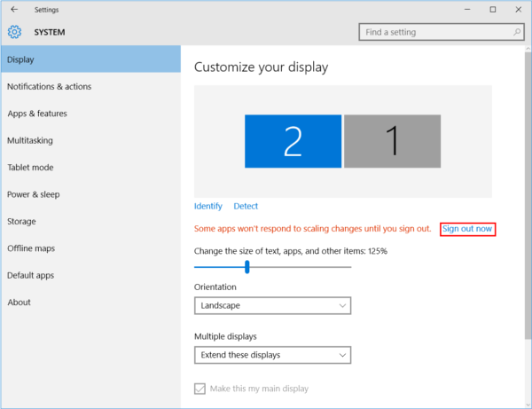Click the text scaling slider handle

tap(247, 267)
